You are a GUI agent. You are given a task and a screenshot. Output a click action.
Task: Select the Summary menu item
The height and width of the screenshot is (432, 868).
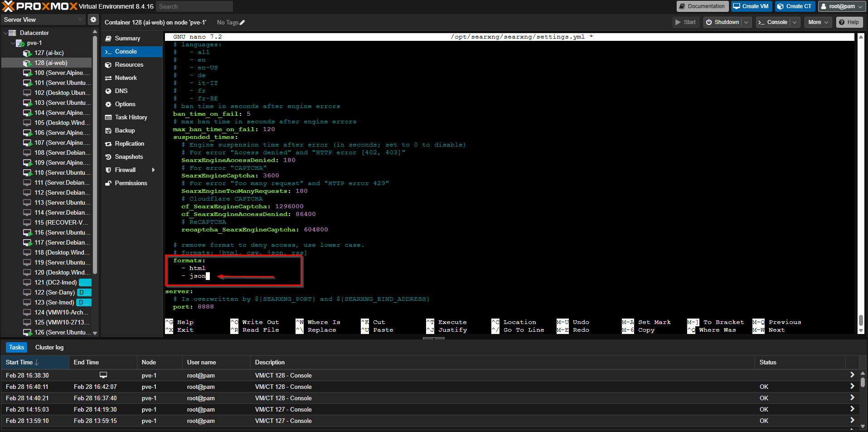[127, 39]
